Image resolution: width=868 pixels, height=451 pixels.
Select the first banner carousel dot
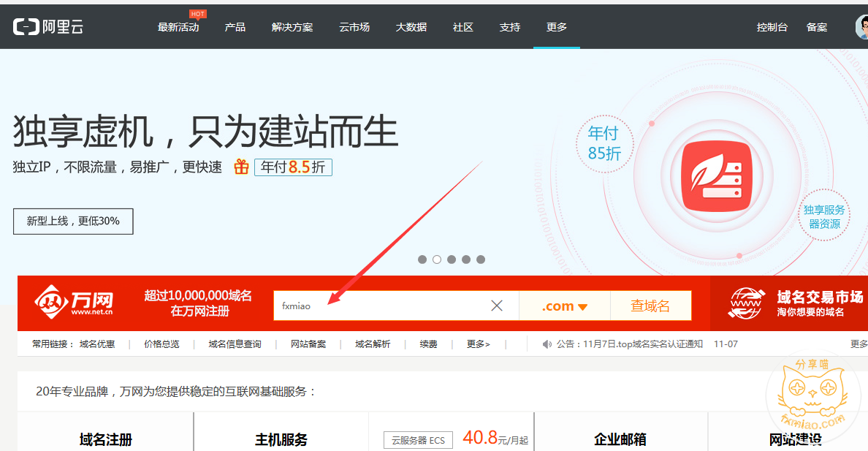click(422, 259)
